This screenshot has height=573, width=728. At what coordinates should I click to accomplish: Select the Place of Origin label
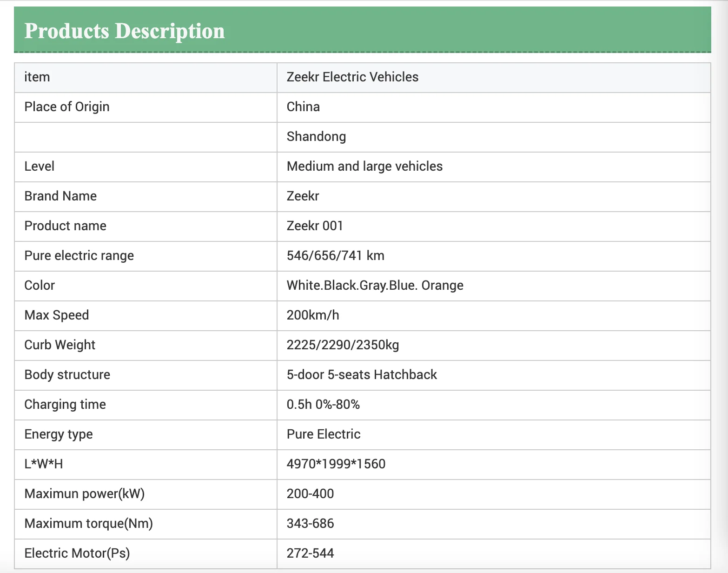(67, 107)
